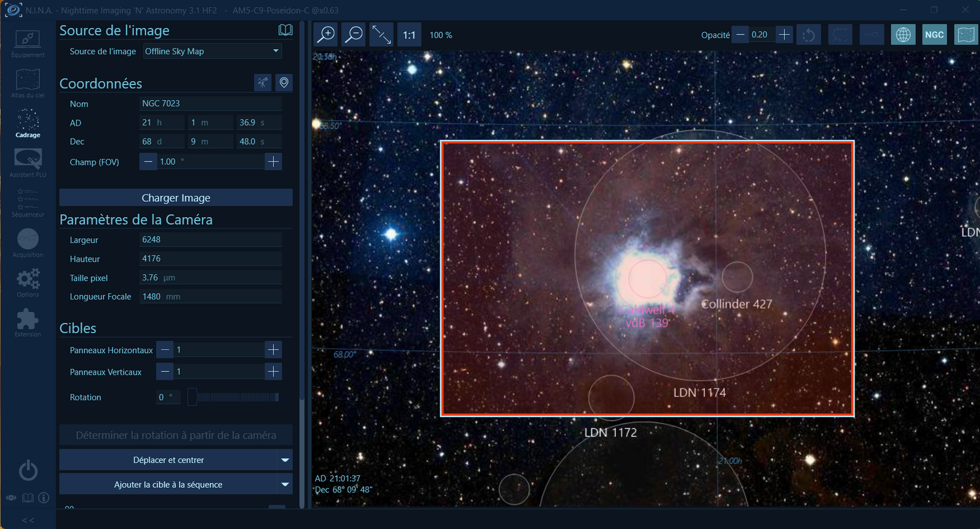Collapse the sidebar with << button
The image size is (980, 529).
pos(28,520)
